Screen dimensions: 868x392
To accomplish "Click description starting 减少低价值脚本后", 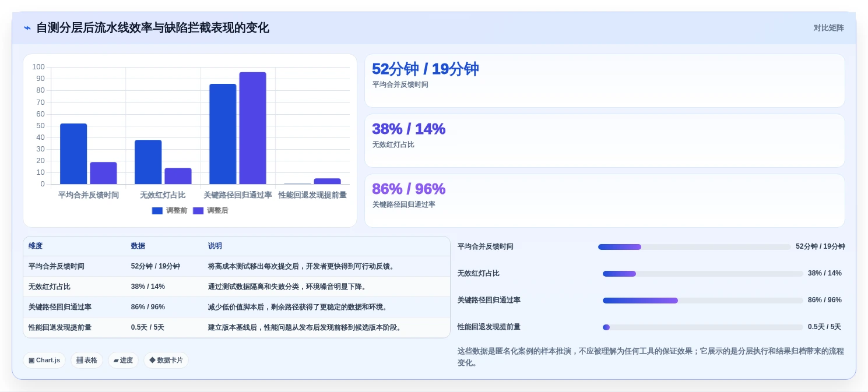I will [299, 307].
